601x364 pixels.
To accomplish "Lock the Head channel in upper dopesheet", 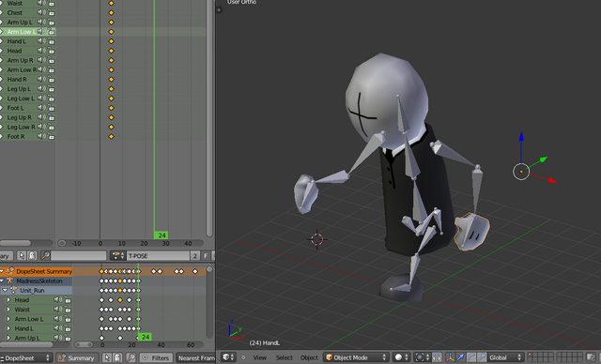I will coord(52,51).
